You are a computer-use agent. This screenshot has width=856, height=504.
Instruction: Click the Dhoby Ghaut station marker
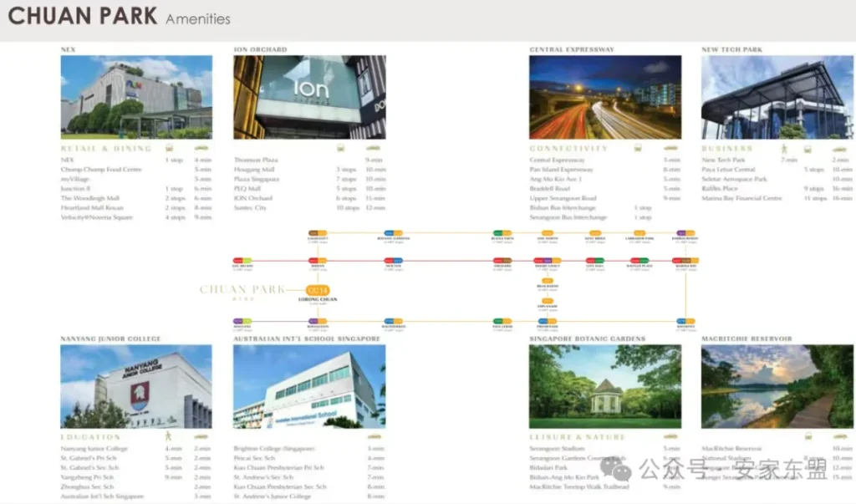(x=548, y=261)
